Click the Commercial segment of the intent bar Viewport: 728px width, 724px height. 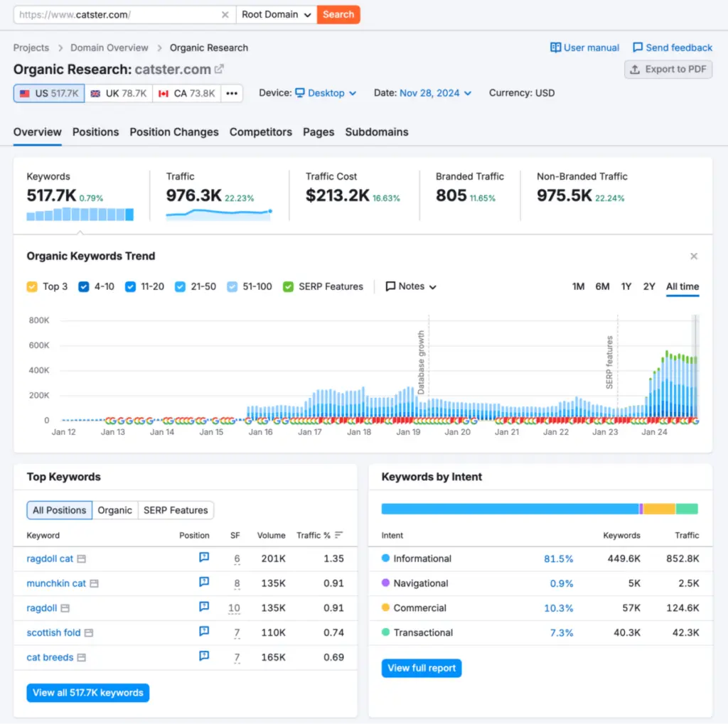(659, 509)
